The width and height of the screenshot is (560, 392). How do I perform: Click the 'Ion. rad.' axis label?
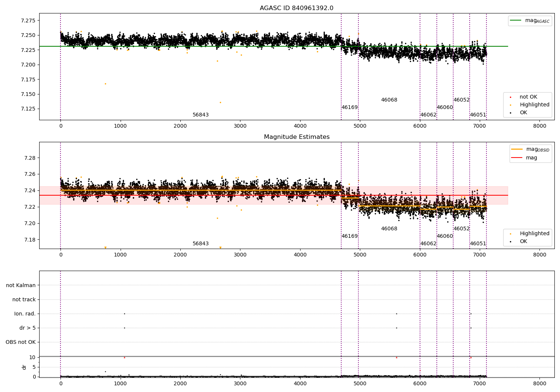(25, 314)
